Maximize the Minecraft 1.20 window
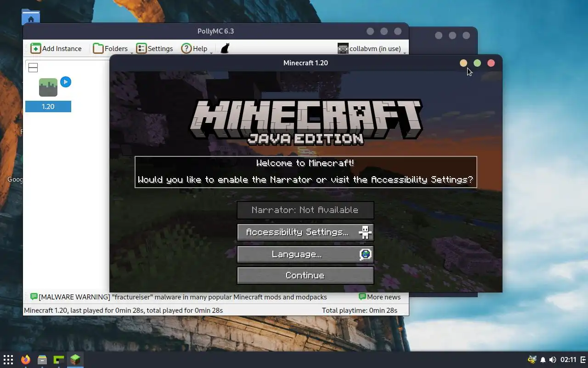This screenshot has height=368, width=588. 477,63
